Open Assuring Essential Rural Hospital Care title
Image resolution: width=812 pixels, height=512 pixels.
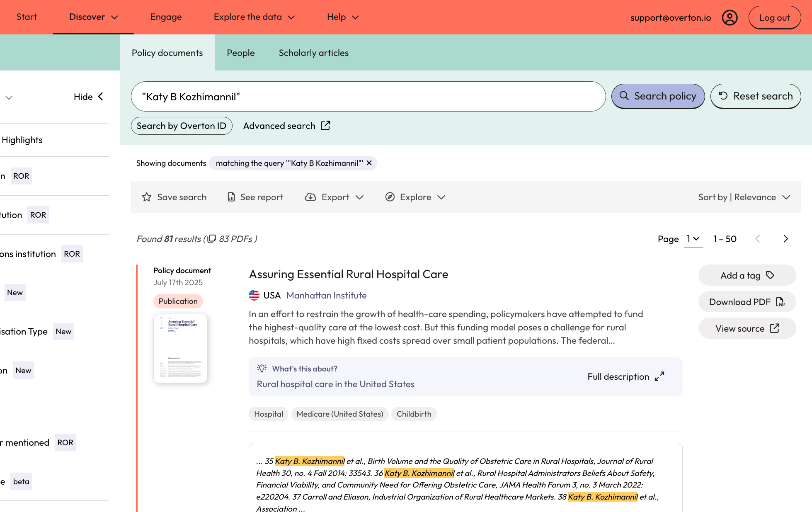349,274
